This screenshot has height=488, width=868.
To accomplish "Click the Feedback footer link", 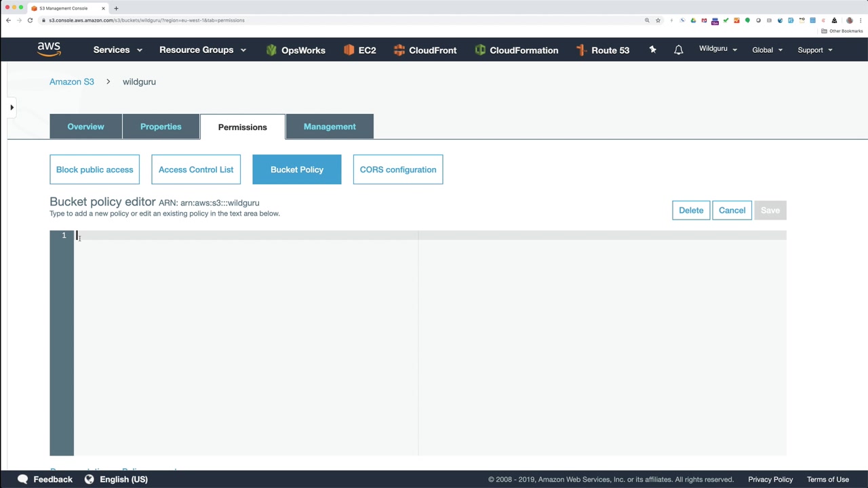I will coord(53,479).
